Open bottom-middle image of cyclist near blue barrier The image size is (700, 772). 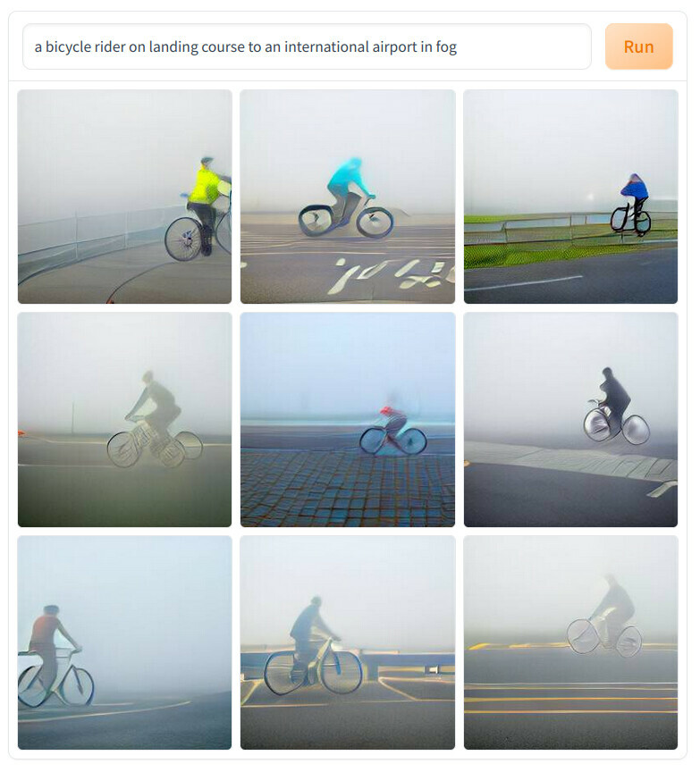click(x=347, y=642)
